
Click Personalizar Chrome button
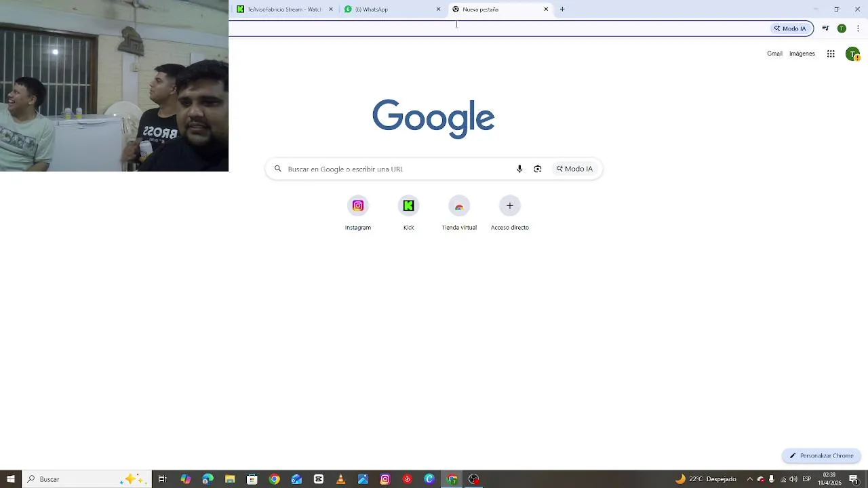tap(821, 455)
